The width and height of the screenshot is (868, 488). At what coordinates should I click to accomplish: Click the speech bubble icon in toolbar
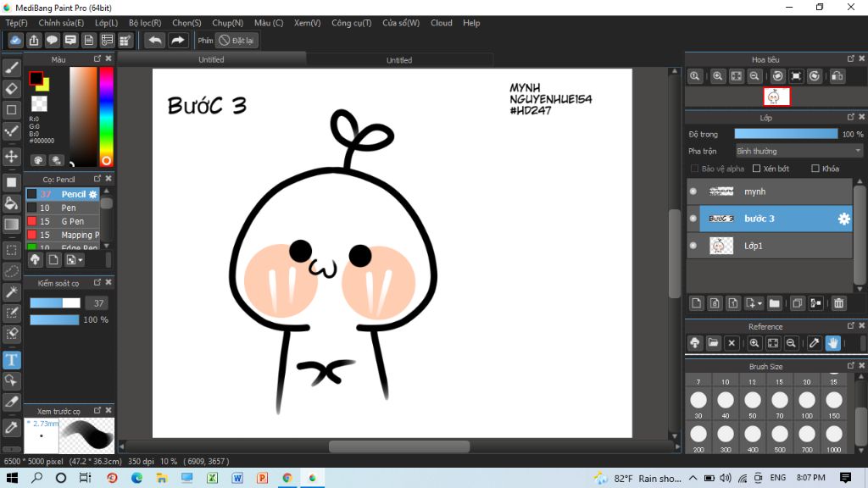[52, 41]
